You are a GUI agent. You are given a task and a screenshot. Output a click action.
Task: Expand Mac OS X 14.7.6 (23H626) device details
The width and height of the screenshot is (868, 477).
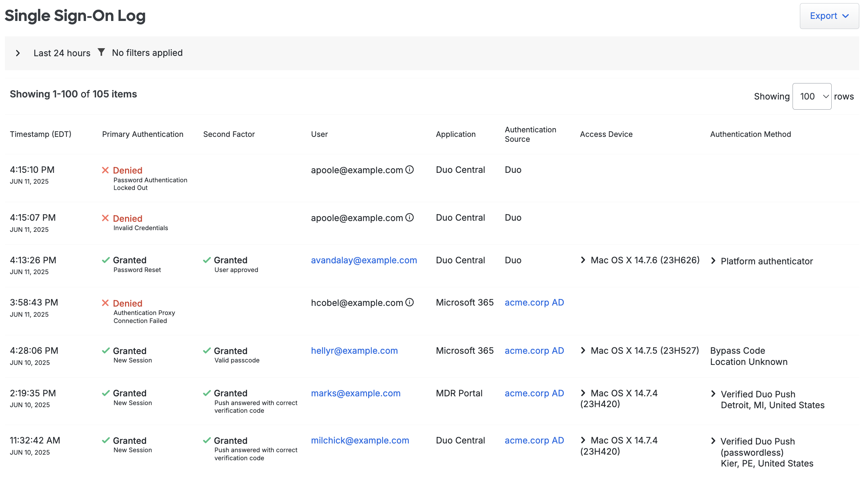583,260
